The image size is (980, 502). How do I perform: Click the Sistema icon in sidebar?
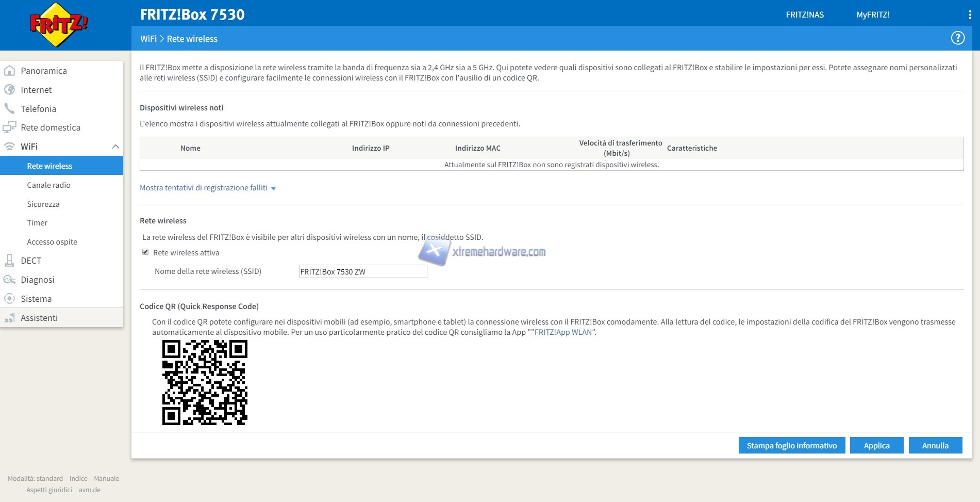[9, 299]
